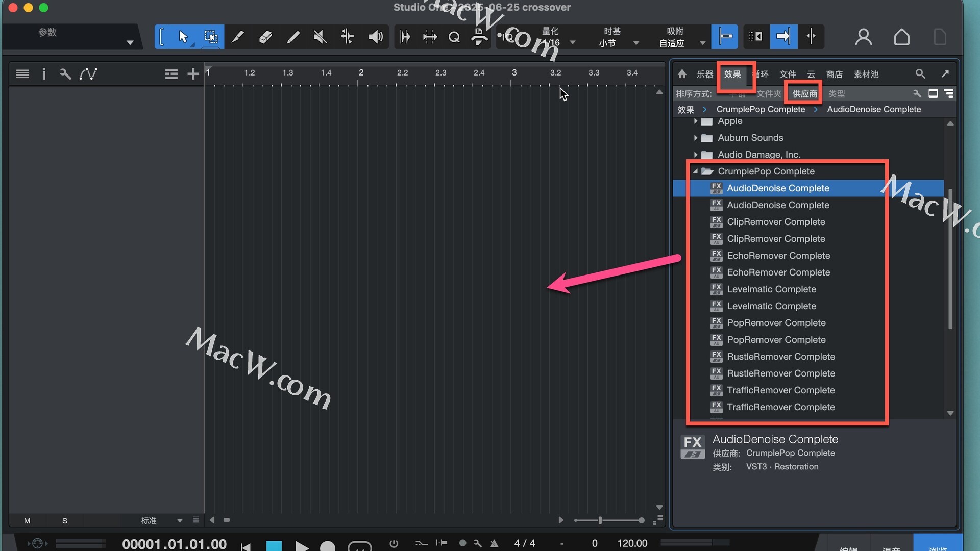Switch to the Cloud browser tab
This screenshot has height=551, width=980.
[x=811, y=74]
